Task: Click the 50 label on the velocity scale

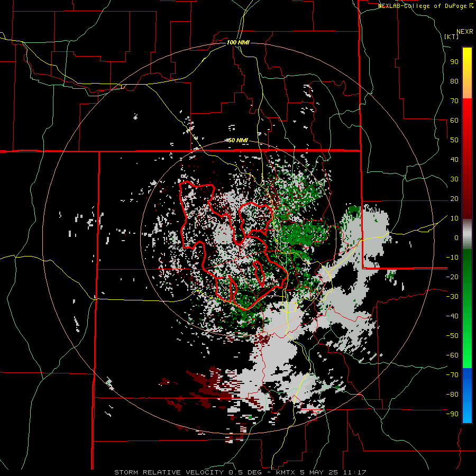Action: click(x=454, y=140)
